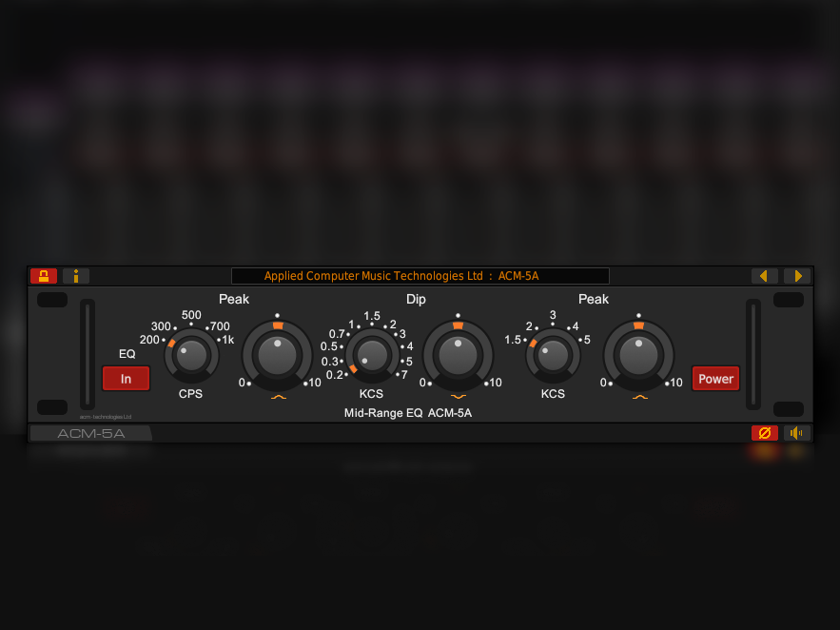
Task: Click the Dip KCS frequency knob
Action: (x=372, y=356)
